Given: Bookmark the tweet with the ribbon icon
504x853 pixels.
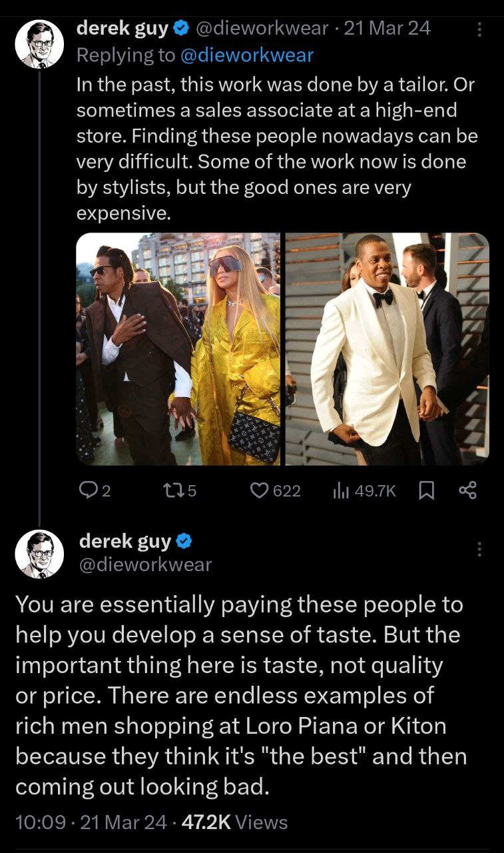Looking at the screenshot, I should [x=426, y=491].
